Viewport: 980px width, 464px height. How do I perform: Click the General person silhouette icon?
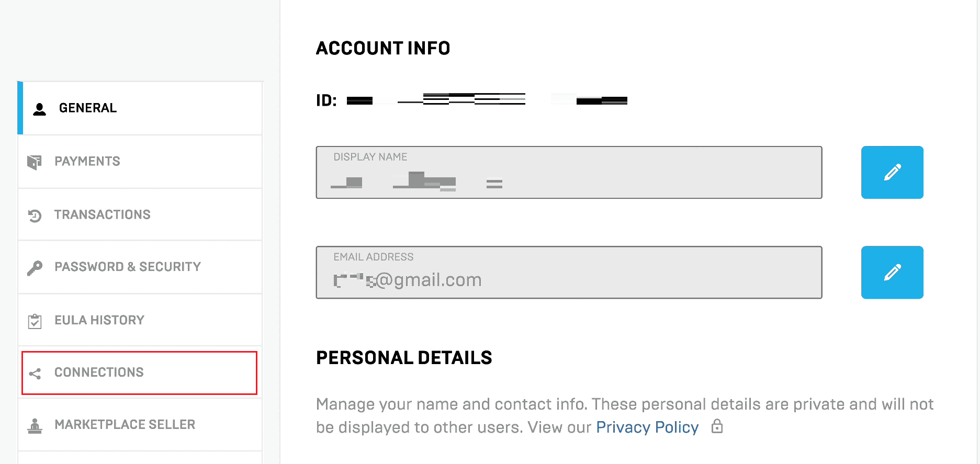coord(39,109)
